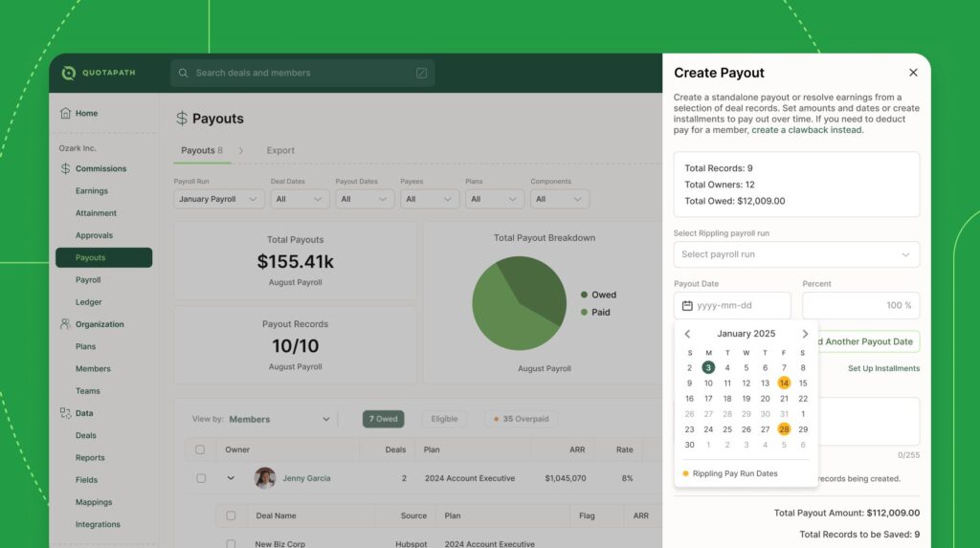Click the search magnifier icon
980x548 pixels.
point(183,73)
